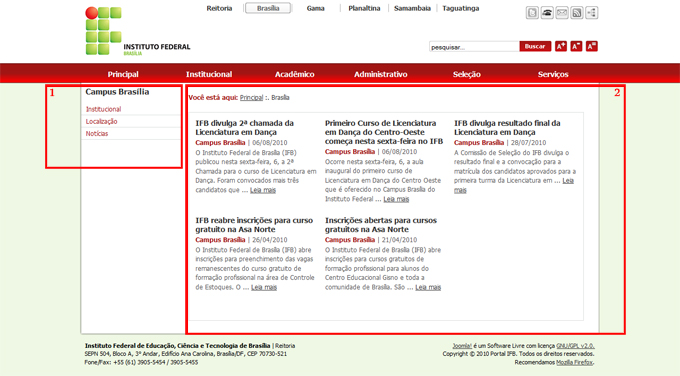Decrease font size with A- icon
The height and width of the screenshot is (376, 680).
click(x=576, y=46)
